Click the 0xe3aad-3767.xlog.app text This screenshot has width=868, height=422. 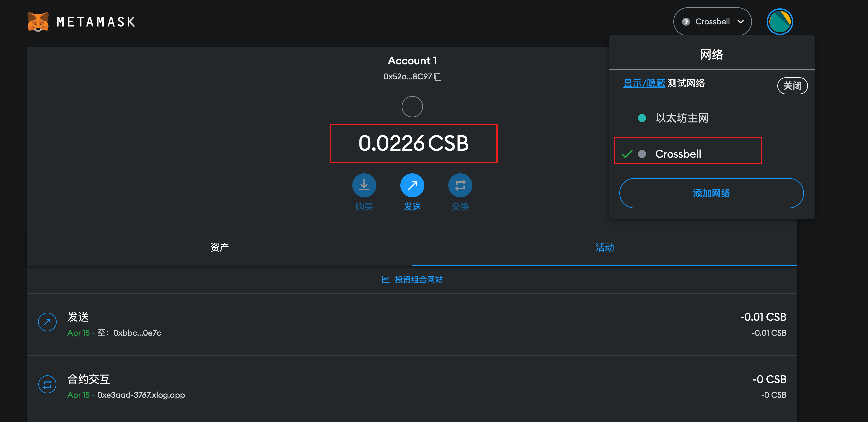(x=141, y=395)
